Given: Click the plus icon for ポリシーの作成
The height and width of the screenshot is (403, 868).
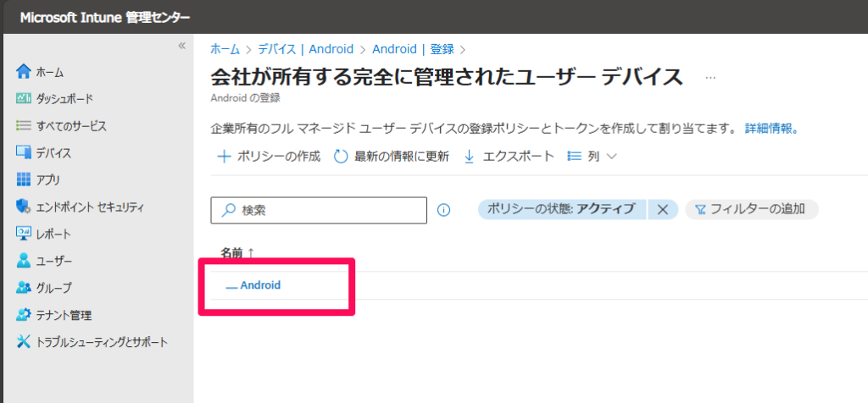Looking at the screenshot, I should coord(224,157).
